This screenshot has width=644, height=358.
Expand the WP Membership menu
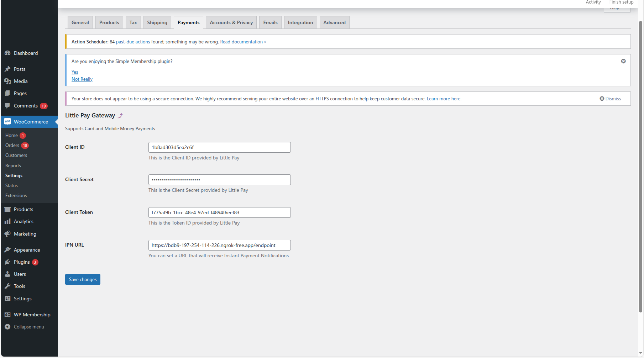click(32, 314)
